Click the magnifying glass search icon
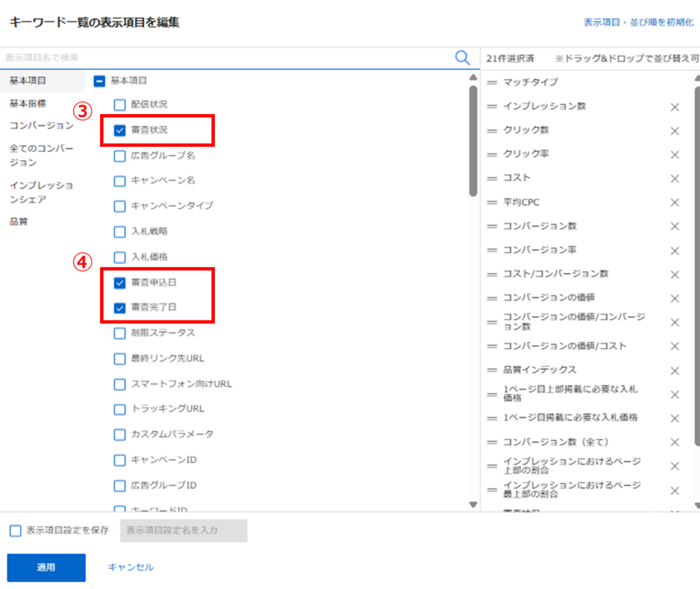This screenshot has width=700, height=589. [x=462, y=58]
